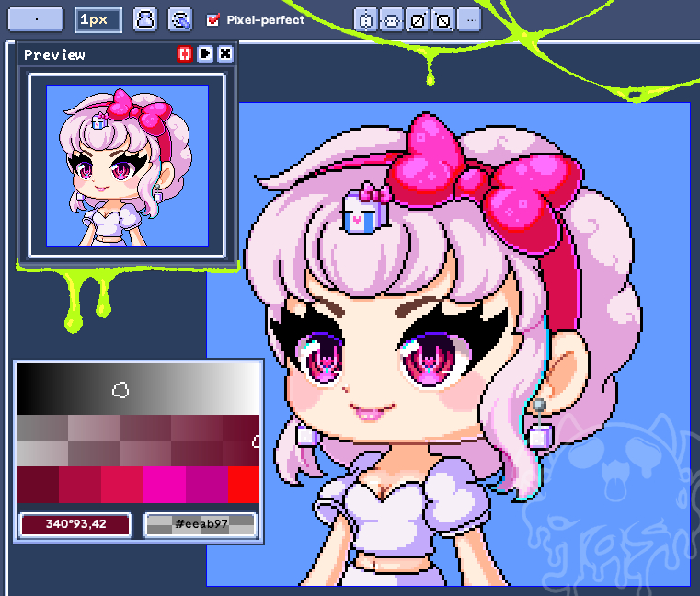Close the Preview panel
This screenshot has height=596, width=700.
225,55
